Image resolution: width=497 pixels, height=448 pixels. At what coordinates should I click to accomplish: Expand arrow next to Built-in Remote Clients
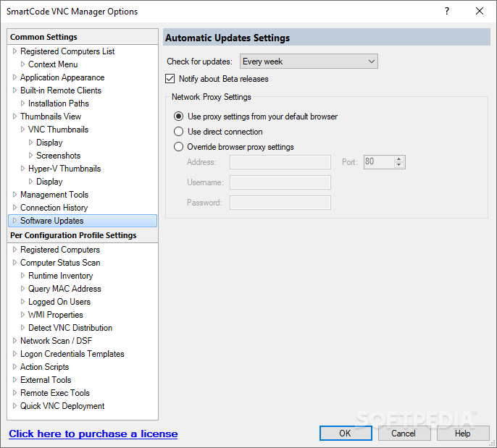[14, 90]
